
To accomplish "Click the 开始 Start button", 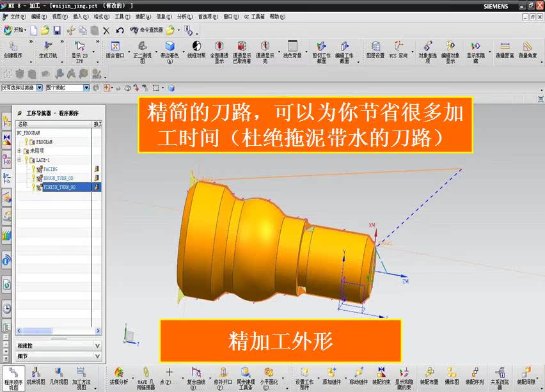I will tap(15, 31).
